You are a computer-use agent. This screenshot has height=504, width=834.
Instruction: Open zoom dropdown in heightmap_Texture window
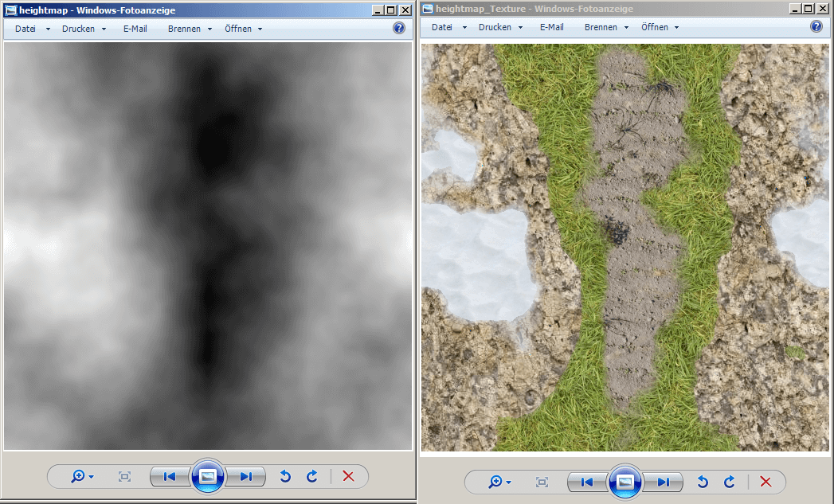point(499,482)
